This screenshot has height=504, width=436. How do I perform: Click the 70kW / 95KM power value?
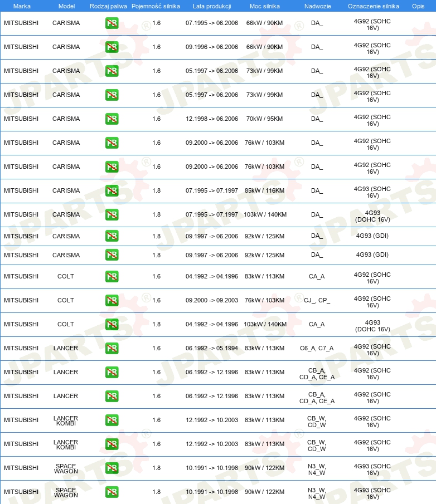264,119
